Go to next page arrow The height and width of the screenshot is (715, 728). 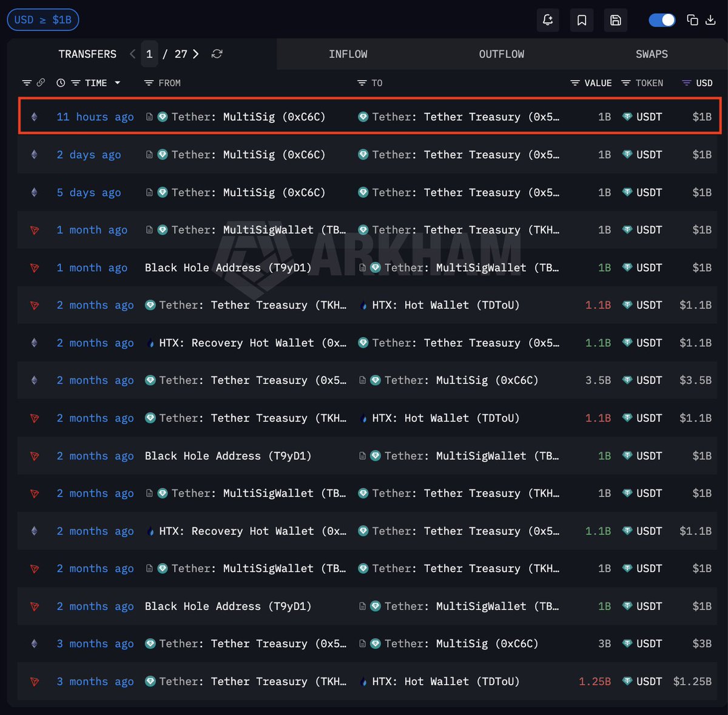[x=196, y=54]
